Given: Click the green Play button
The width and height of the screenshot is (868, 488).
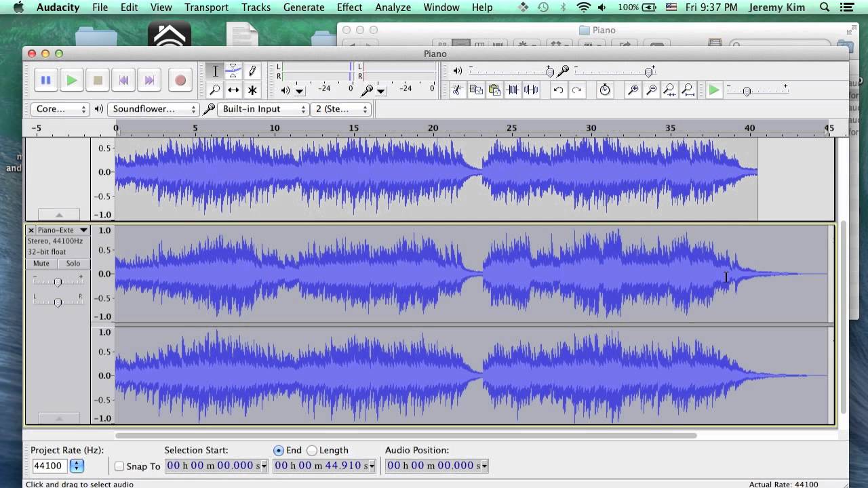Looking at the screenshot, I should point(72,80).
